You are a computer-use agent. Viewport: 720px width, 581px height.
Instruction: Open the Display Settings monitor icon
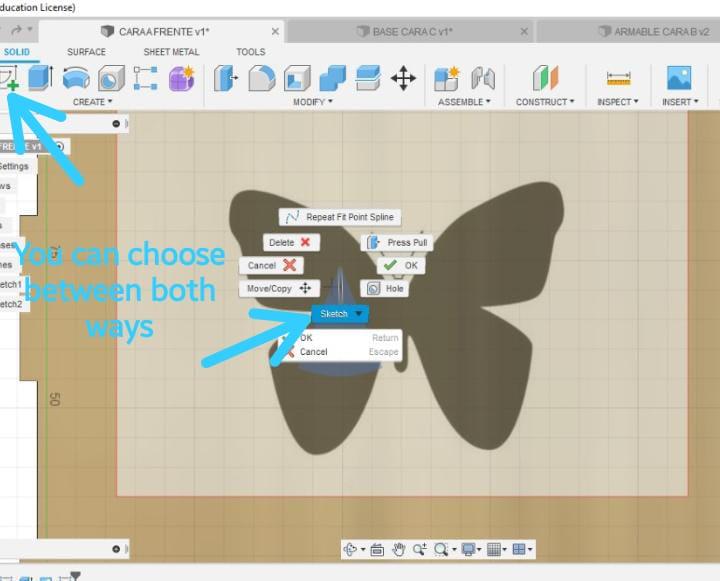pyautogui.click(x=468, y=549)
